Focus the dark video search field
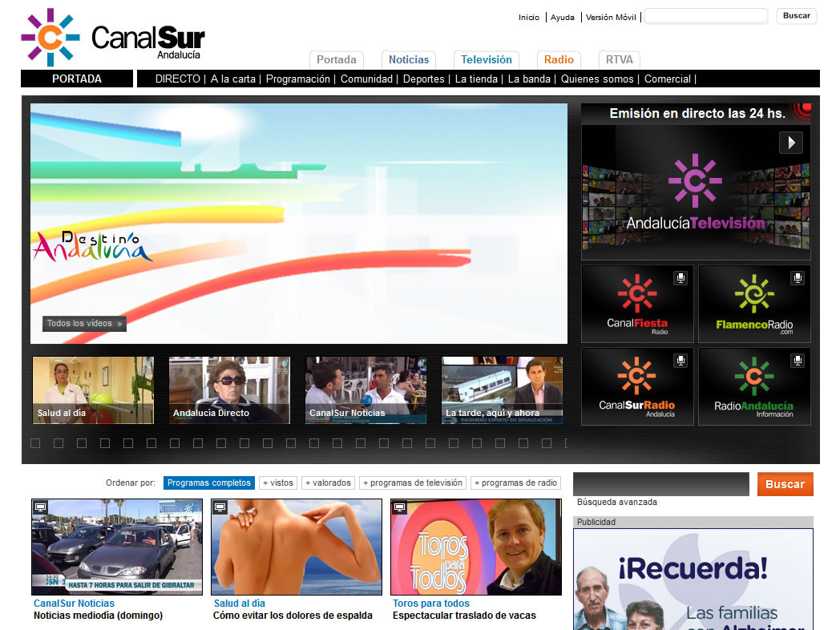 (x=661, y=484)
